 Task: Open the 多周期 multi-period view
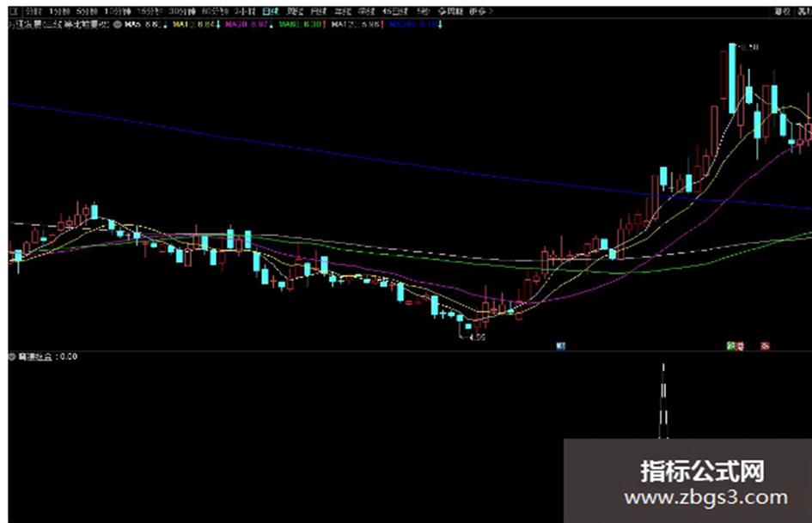tap(450, 11)
